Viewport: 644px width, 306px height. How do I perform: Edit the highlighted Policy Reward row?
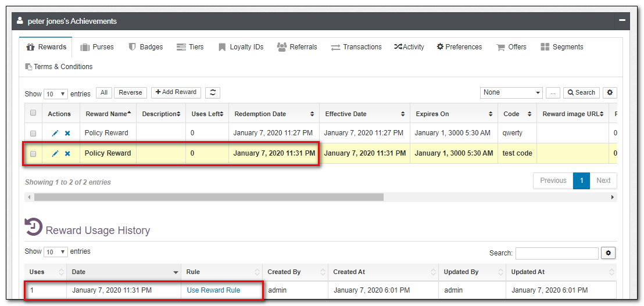coord(55,153)
